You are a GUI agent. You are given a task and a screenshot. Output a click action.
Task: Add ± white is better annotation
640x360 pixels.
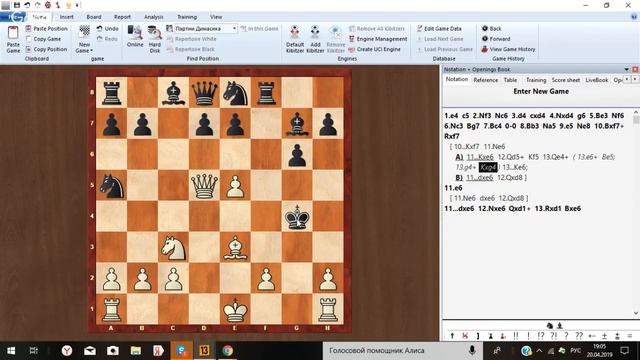click(x=604, y=336)
